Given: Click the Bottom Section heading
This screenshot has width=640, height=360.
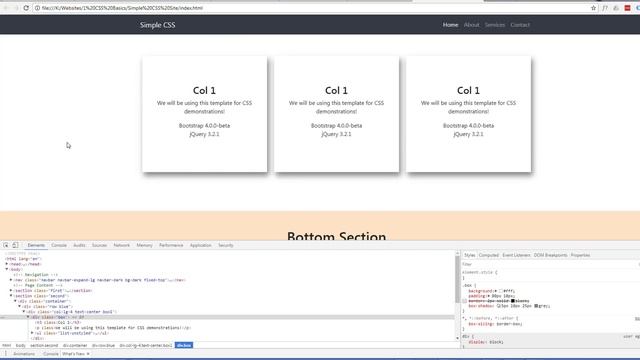Looking at the screenshot, I should 336,236.
